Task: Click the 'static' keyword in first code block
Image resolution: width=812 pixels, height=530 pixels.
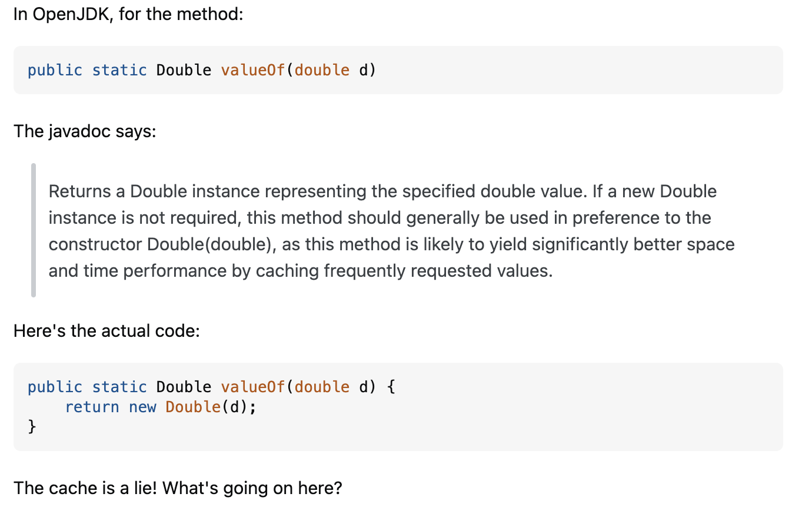Action: 119,70
